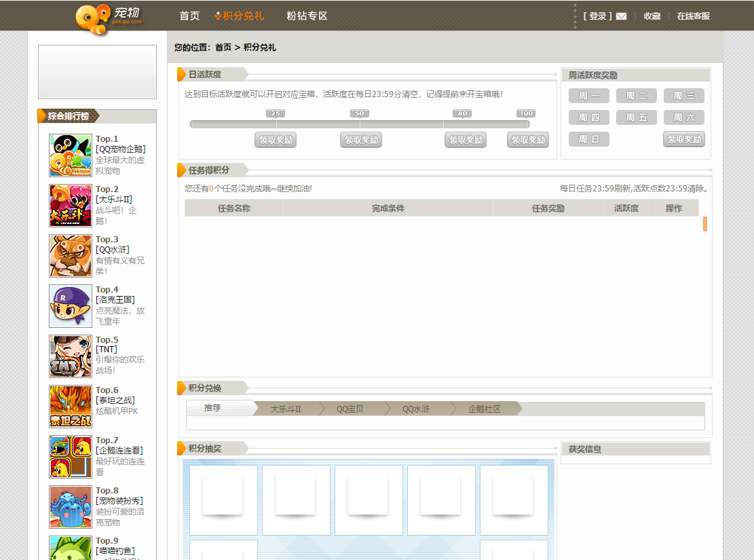Claim the reward under the 100 marker

pyautogui.click(x=528, y=140)
